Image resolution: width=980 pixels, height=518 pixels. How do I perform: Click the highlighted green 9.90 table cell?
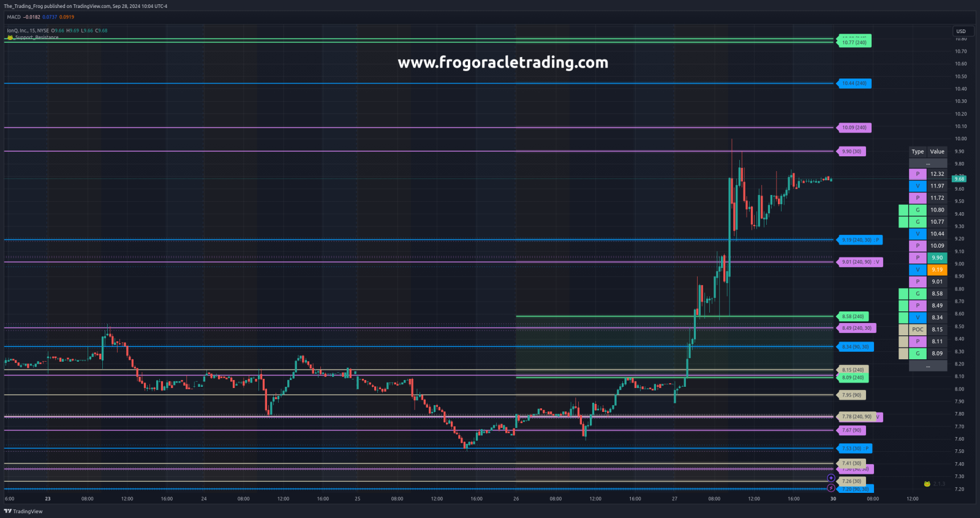[x=937, y=257]
